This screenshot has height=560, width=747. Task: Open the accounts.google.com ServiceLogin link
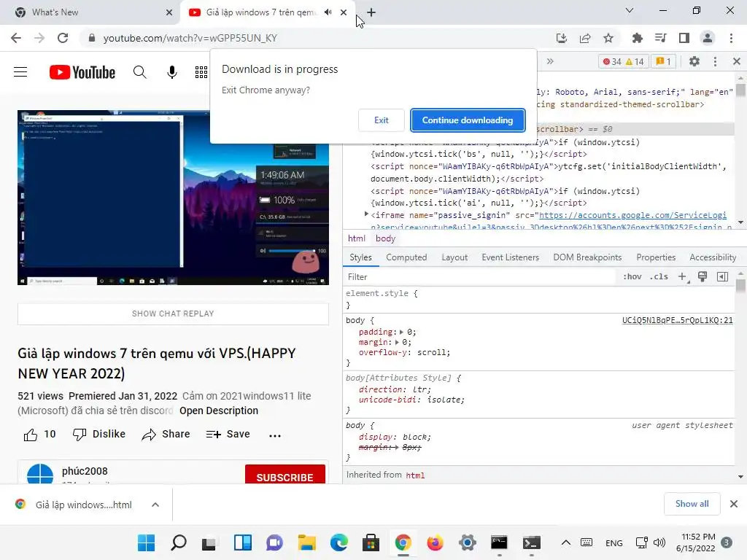coord(632,215)
